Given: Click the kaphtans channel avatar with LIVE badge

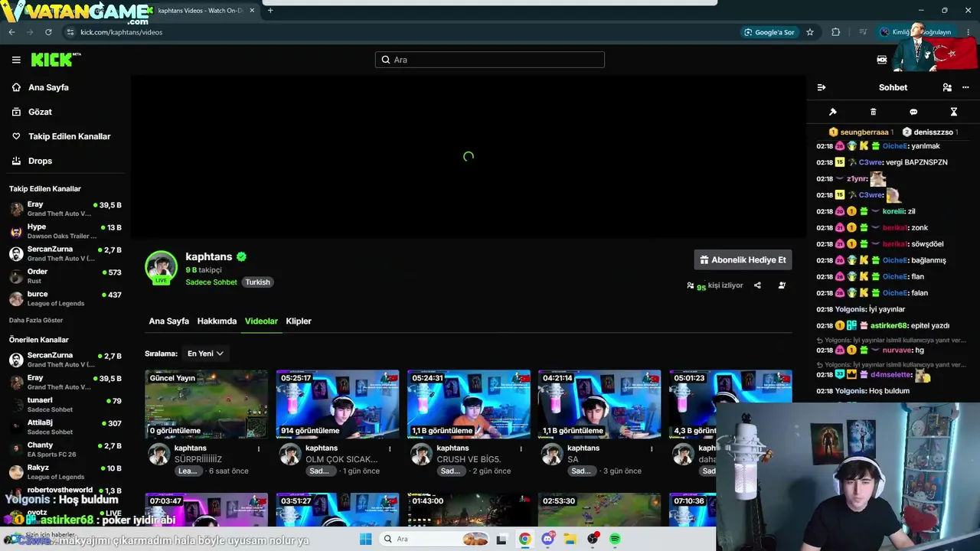Looking at the screenshot, I should click(x=161, y=267).
